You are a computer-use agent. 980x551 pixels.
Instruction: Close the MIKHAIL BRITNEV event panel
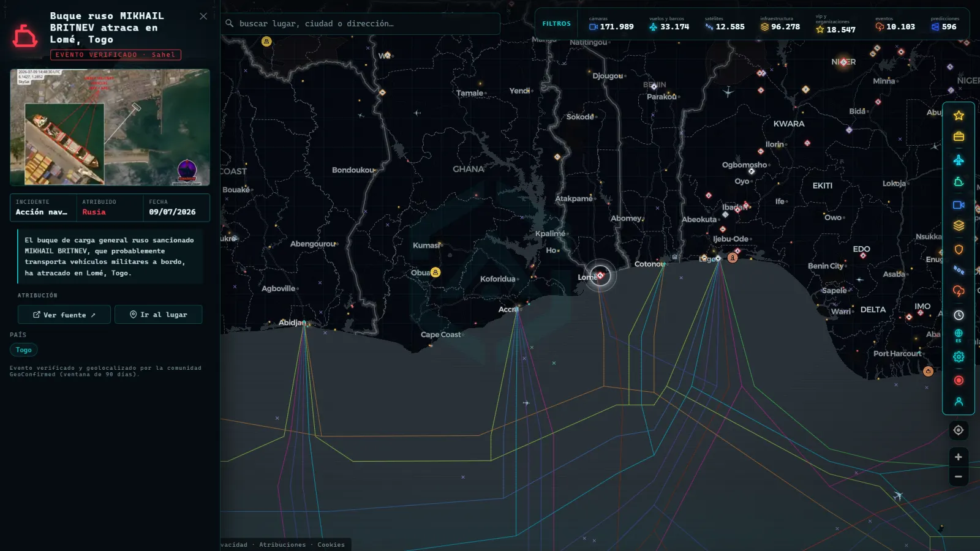click(x=203, y=16)
